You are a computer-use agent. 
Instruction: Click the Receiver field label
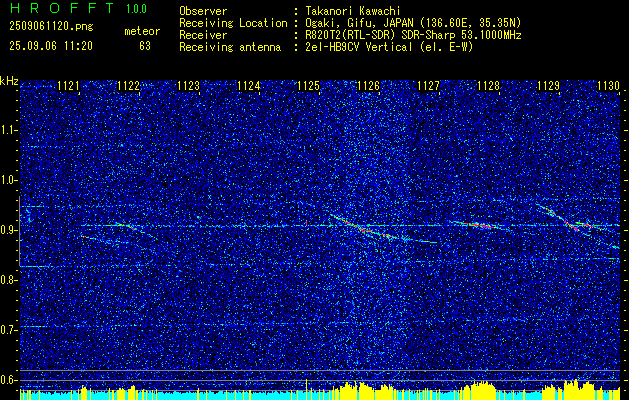[203, 35]
